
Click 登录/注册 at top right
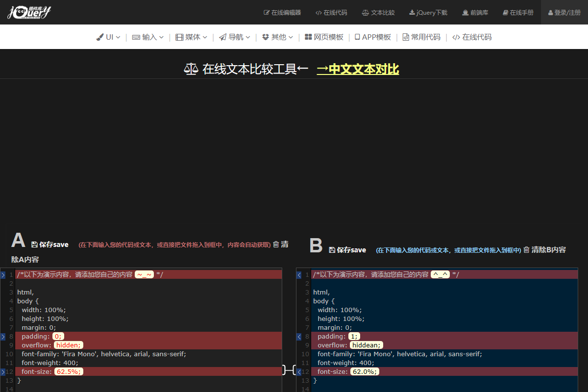(x=564, y=12)
